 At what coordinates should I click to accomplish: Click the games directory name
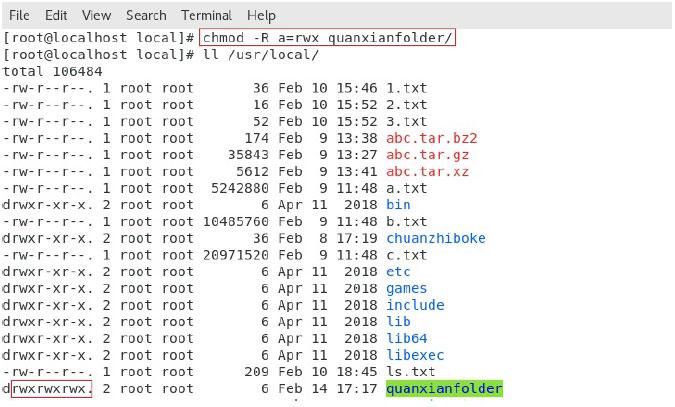(x=407, y=288)
